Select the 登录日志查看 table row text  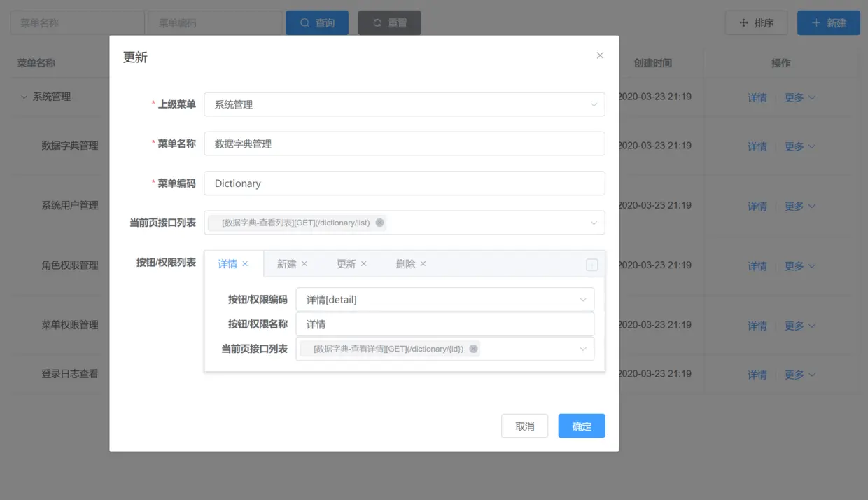click(70, 374)
